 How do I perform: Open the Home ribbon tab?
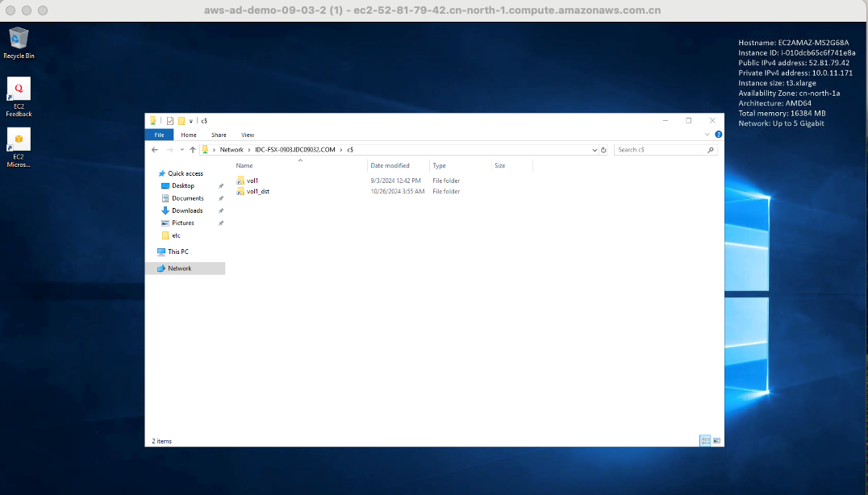click(189, 135)
